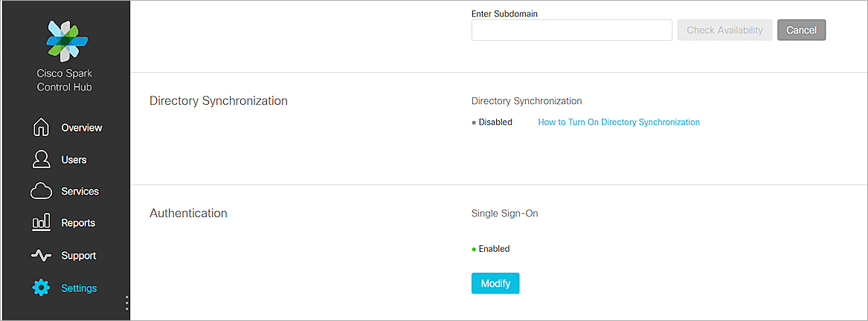Screen dimensions: 868x321
Task: Click the Cisco Spark Control Hub title
Action: [x=65, y=80]
